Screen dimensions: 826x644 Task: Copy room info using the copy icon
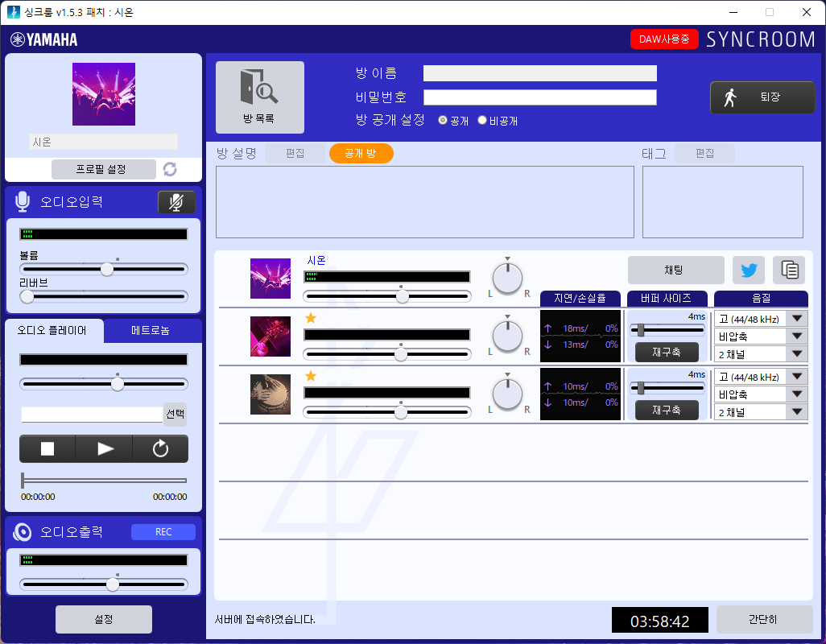[789, 270]
